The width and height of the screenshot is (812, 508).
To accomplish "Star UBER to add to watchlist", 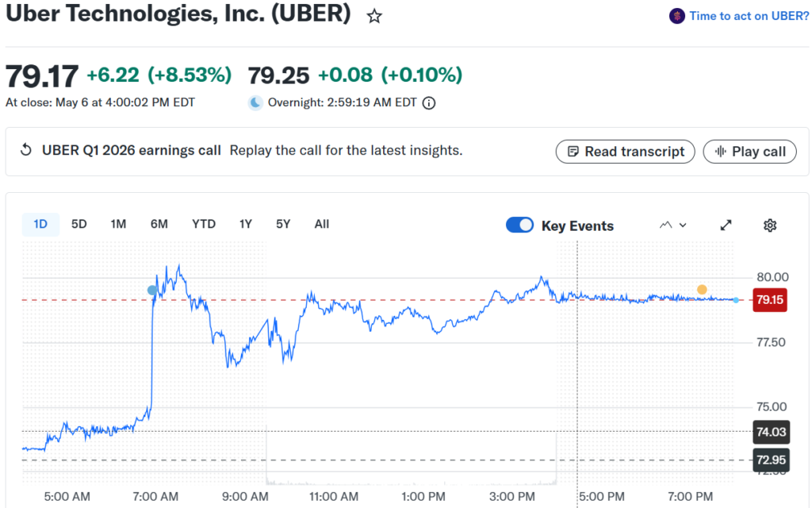I will (x=374, y=16).
